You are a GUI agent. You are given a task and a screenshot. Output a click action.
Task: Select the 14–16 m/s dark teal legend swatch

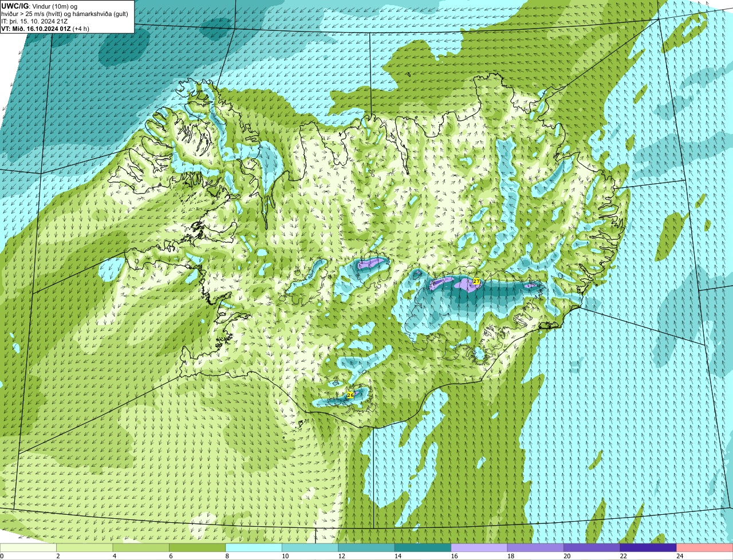point(423,548)
